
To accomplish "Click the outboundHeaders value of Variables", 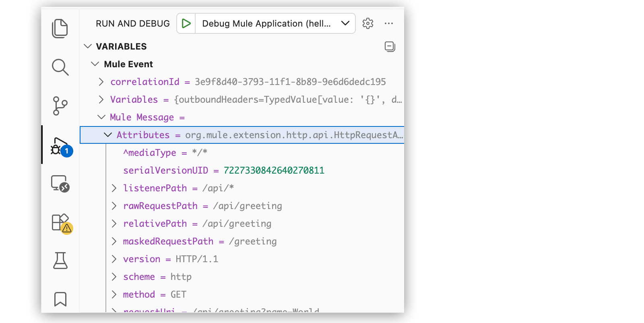I will click(288, 99).
